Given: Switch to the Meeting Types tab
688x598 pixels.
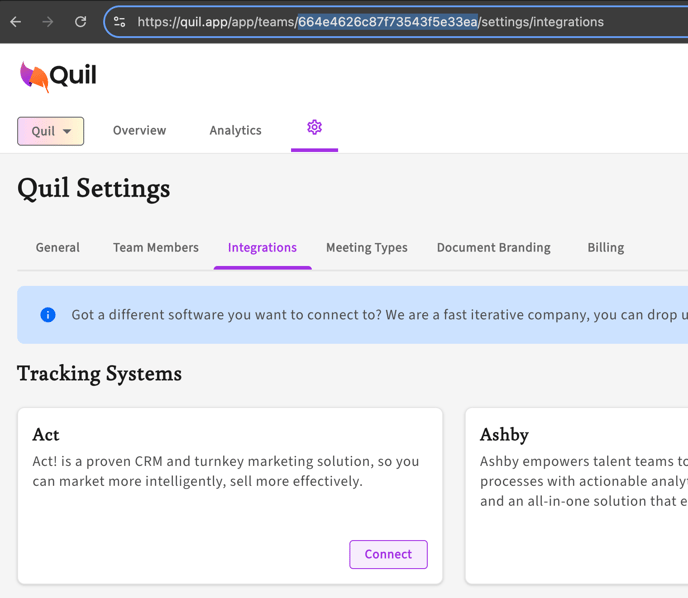Looking at the screenshot, I should [x=367, y=247].
